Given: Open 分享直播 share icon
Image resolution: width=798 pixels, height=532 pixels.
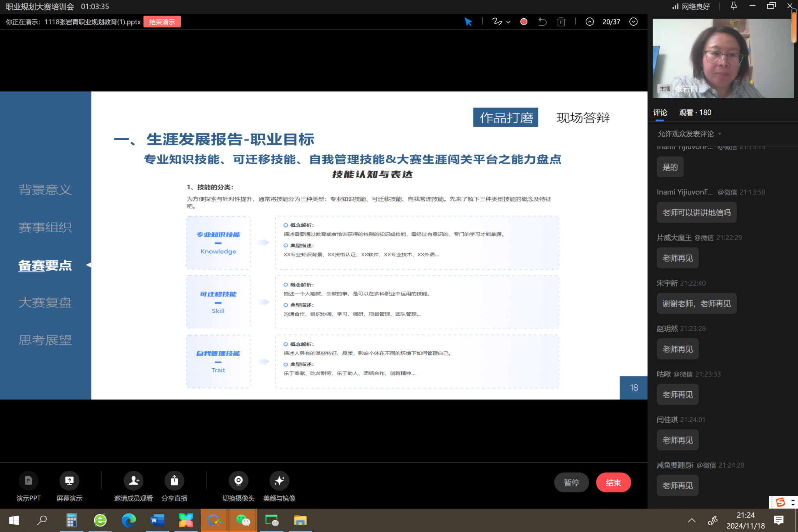Looking at the screenshot, I should pyautogui.click(x=174, y=481).
